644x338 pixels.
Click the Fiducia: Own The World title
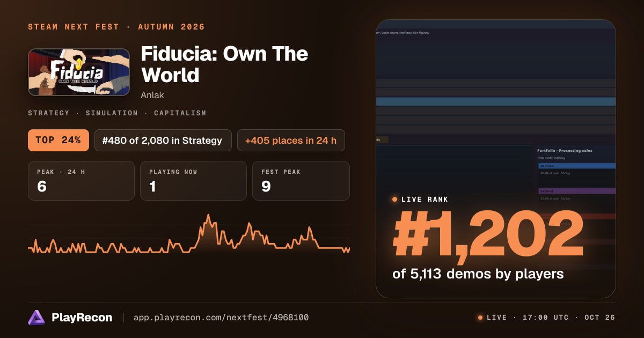pyautogui.click(x=224, y=64)
